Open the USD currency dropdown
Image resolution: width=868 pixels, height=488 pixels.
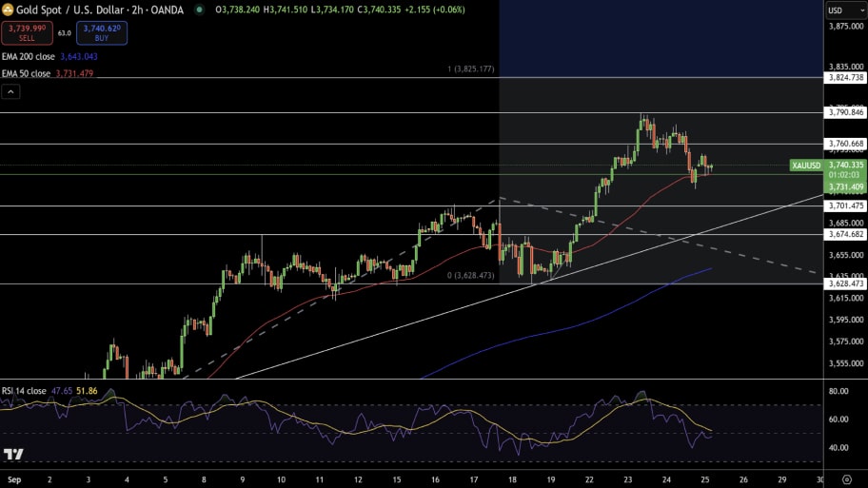[838, 10]
